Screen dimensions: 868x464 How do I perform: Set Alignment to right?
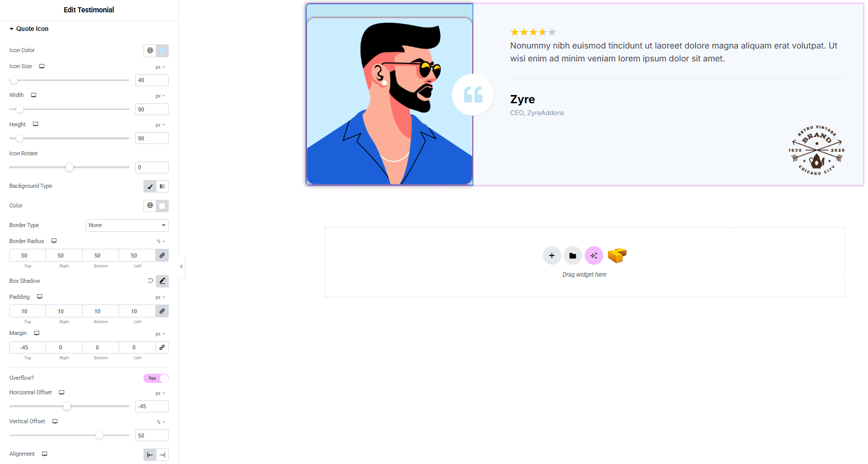point(163,455)
